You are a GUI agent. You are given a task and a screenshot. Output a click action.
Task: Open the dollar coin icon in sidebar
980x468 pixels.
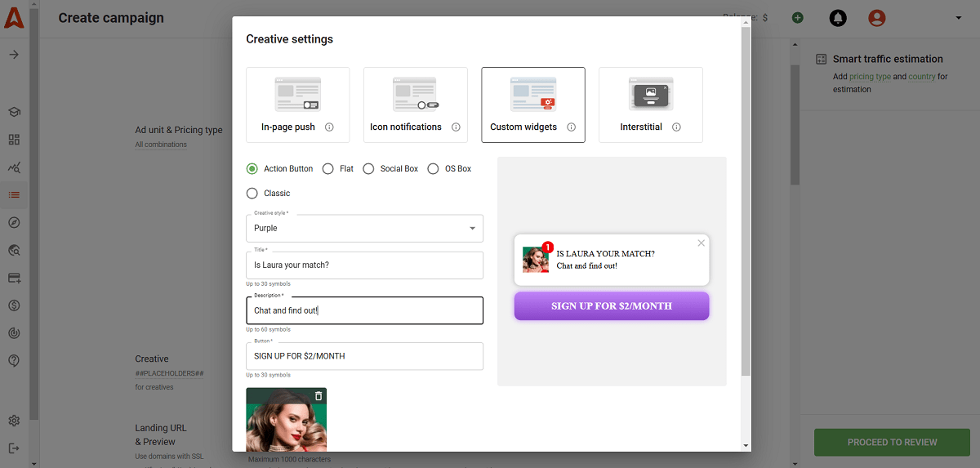[x=14, y=305]
